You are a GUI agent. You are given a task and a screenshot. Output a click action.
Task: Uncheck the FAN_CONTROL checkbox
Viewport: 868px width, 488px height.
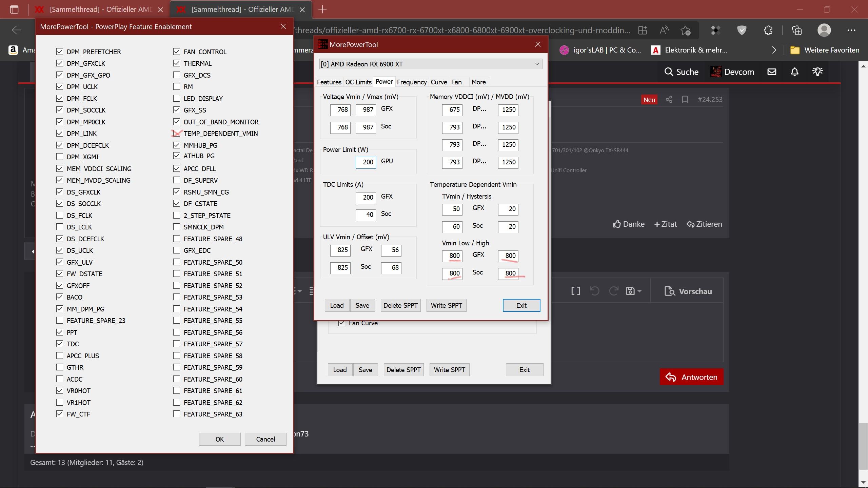click(x=176, y=52)
